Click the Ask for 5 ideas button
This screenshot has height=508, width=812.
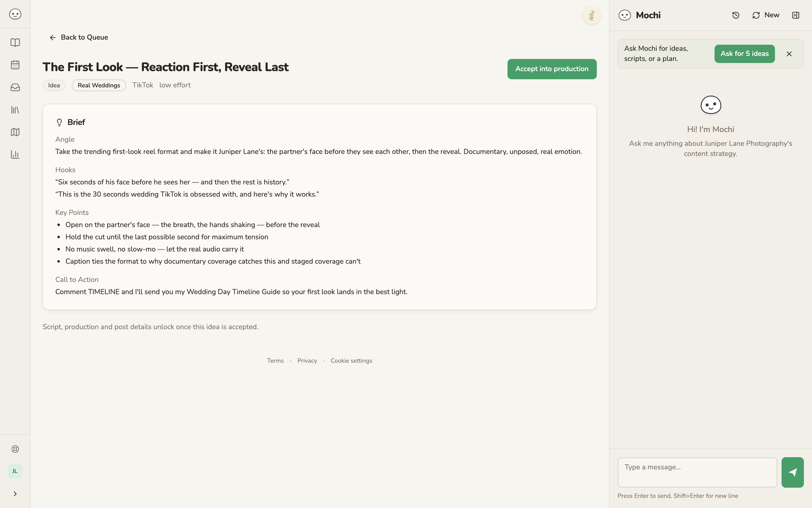coord(744,54)
